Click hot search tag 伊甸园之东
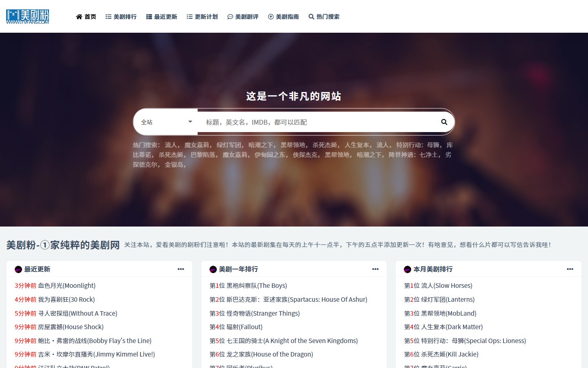The image size is (588, 368). pos(271,155)
